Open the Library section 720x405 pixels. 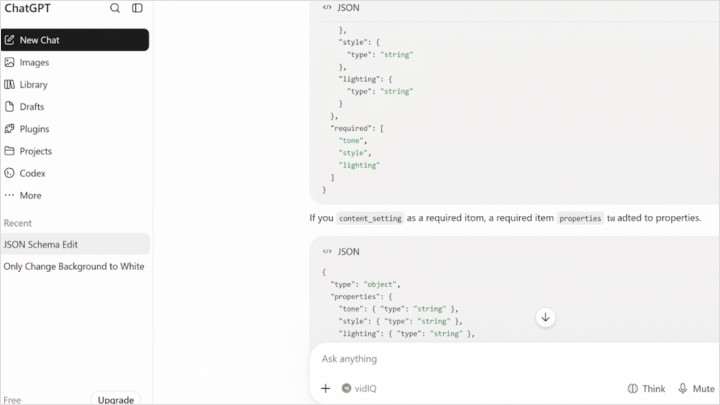click(75, 84)
